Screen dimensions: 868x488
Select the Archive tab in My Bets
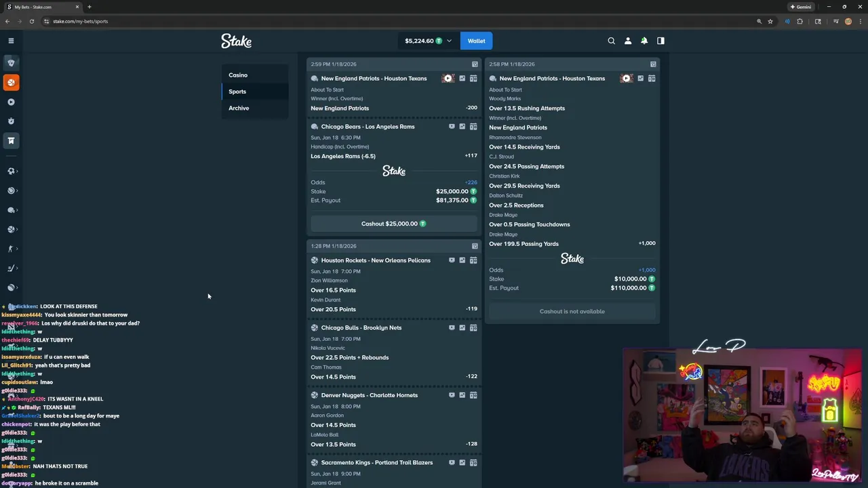255,108
